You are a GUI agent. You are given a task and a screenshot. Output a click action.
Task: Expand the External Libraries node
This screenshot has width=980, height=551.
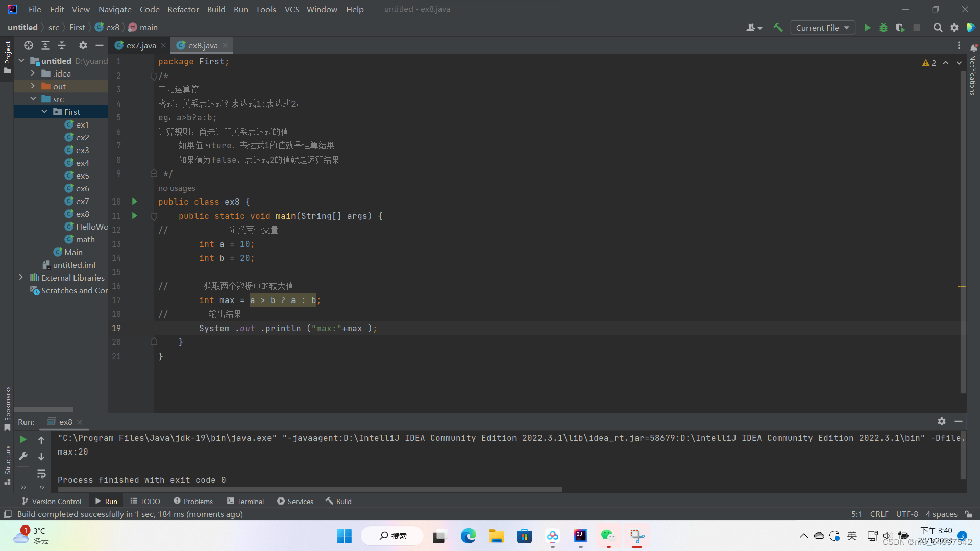click(21, 277)
